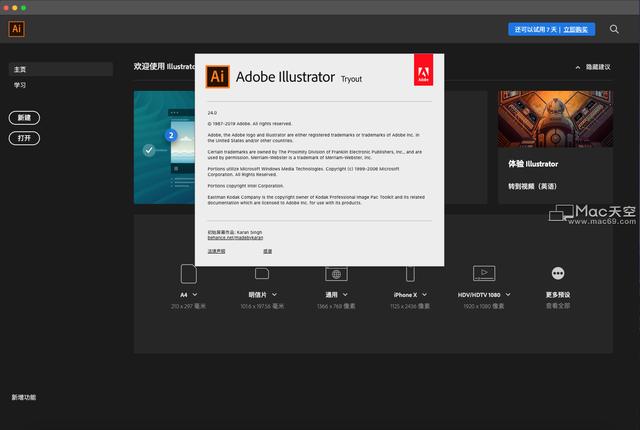Click the 欢迎使用 Illustrator heading

pos(164,66)
